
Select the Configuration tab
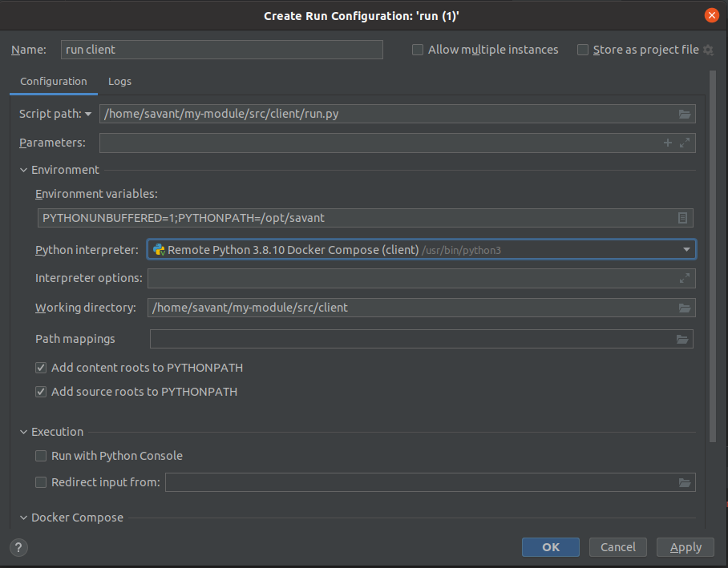(x=53, y=81)
